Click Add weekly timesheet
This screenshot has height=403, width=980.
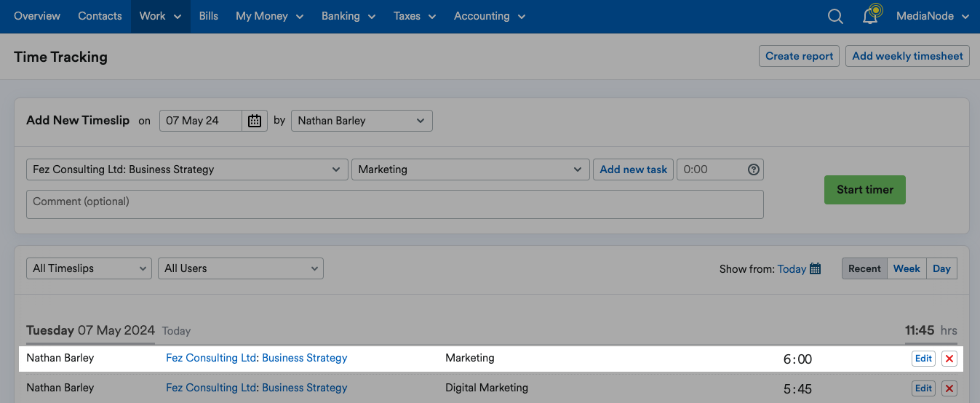click(x=907, y=56)
